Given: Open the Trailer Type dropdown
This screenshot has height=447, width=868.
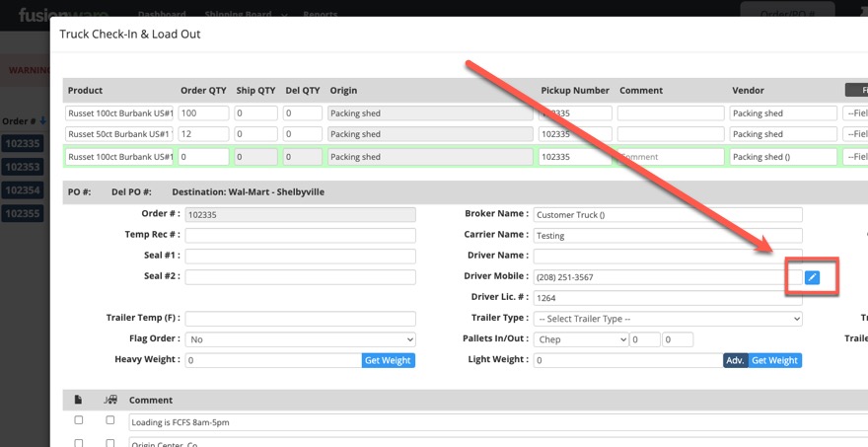Looking at the screenshot, I should tap(667, 319).
